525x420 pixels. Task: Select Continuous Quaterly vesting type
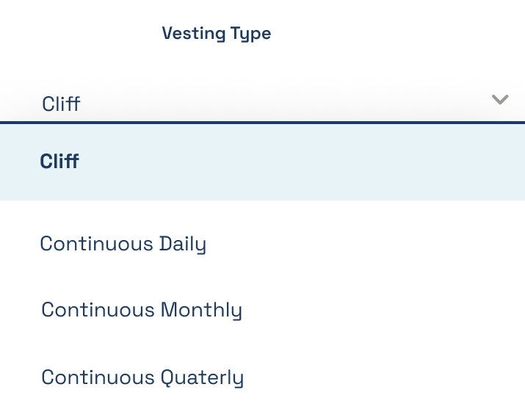tap(263, 377)
